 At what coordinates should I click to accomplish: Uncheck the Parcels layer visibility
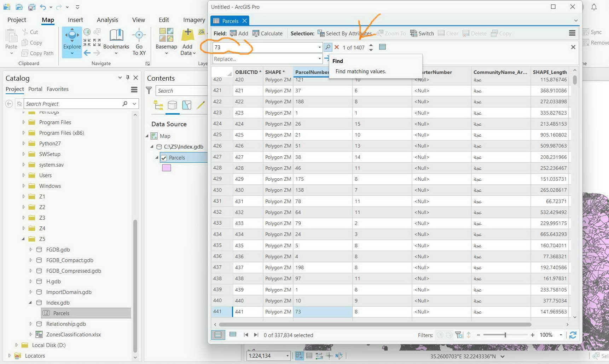pyautogui.click(x=163, y=157)
